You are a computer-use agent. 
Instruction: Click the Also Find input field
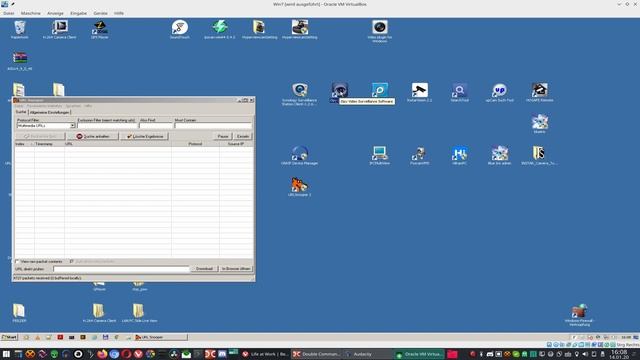(156, 126)
